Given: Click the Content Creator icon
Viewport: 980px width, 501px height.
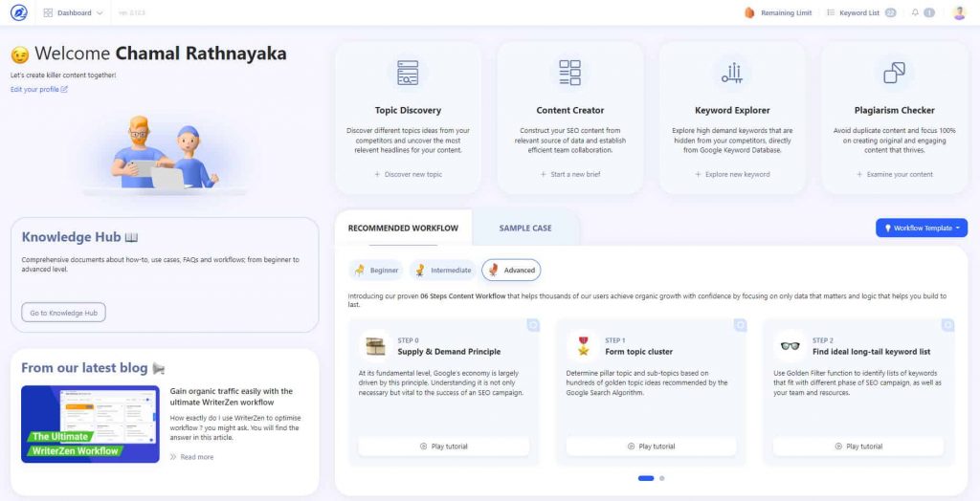Looking at the screenshot, I should tap(570, 73).
